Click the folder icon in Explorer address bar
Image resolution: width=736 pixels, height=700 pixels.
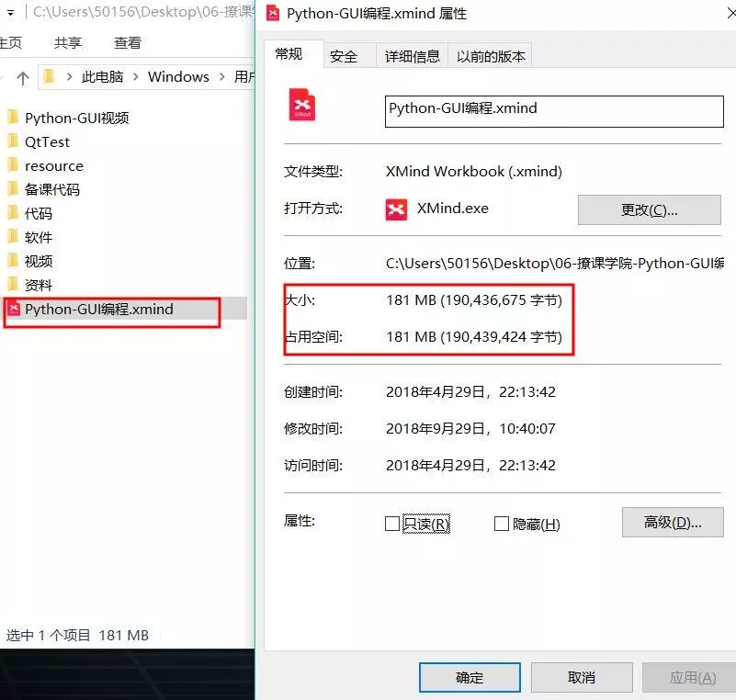(x=49, y=76)
